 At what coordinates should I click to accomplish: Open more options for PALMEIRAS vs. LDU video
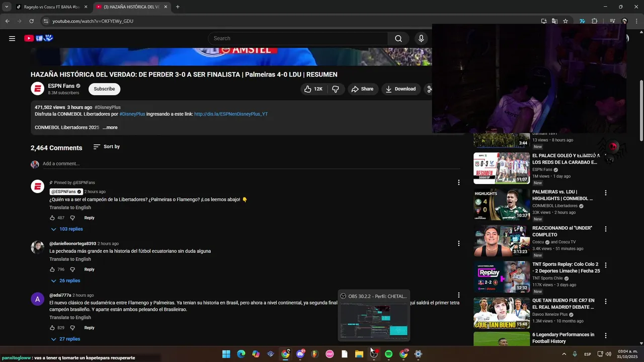pyautogui.click(x=606, y=193)
